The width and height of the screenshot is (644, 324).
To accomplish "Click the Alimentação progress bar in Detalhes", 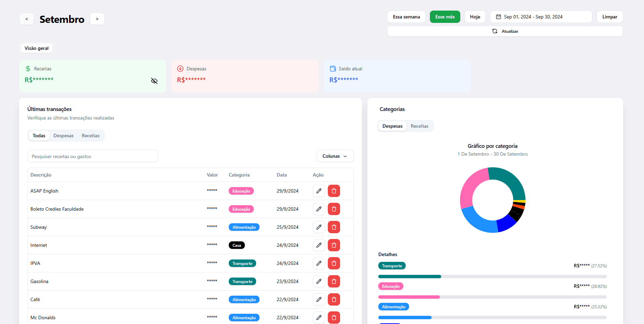I will 492,318.
